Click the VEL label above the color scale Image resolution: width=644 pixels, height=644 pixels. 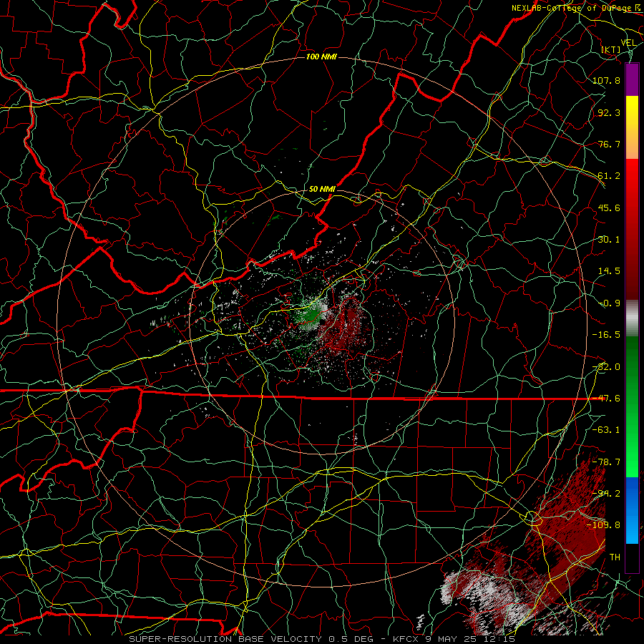pos(628,43)
